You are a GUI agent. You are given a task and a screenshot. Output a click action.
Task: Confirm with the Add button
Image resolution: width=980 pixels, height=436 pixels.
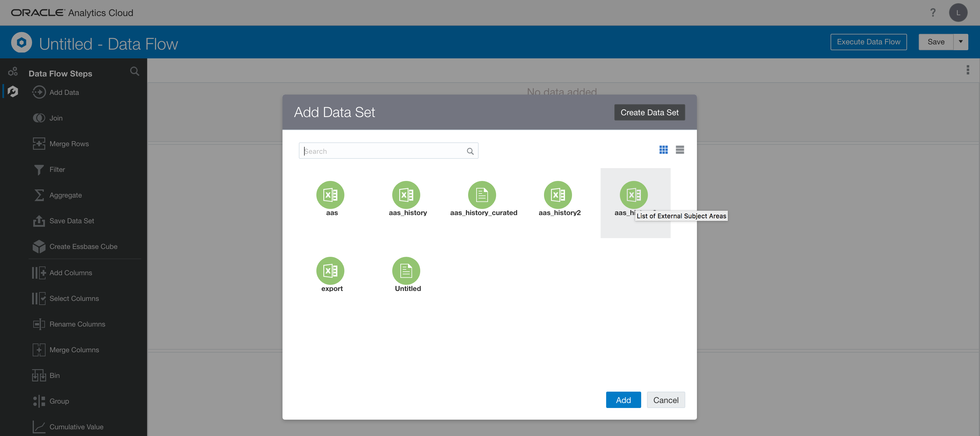click(623, 400)
